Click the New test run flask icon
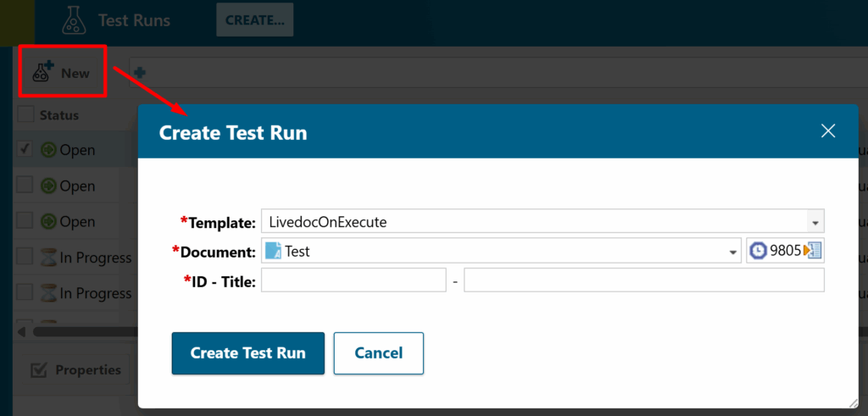 pyautogui.click(x=42, y=73)
